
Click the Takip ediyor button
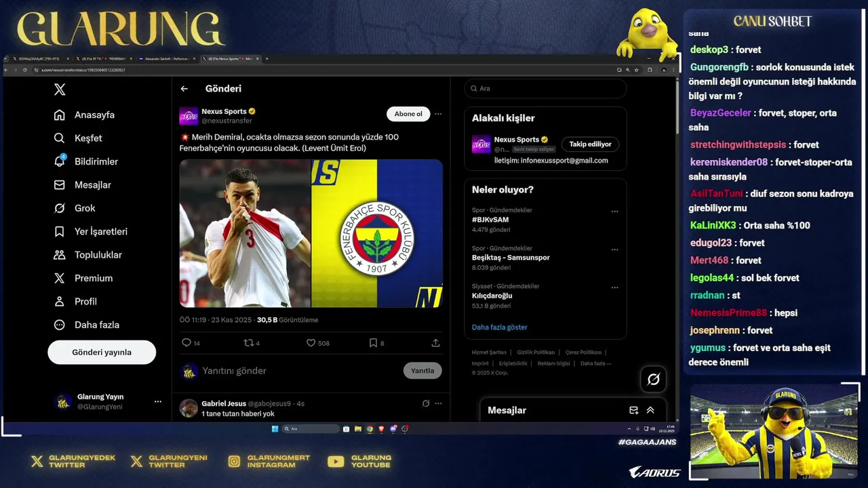[590, 144]
